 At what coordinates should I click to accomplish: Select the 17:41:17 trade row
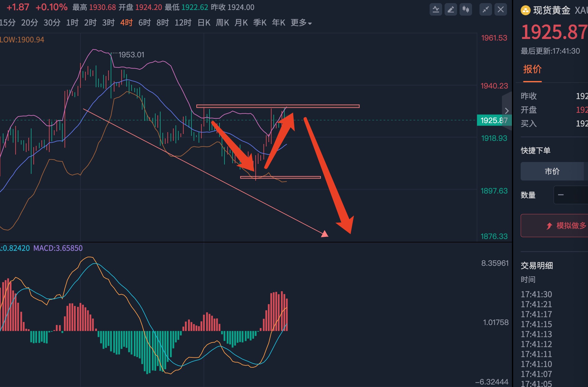(536, 314)
